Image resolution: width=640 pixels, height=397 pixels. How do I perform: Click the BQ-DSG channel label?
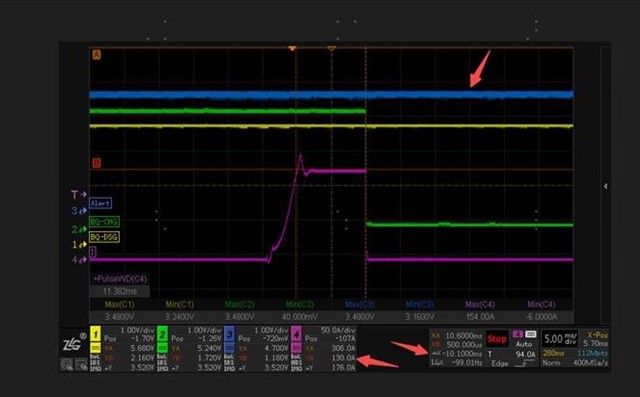click(104, 237)
